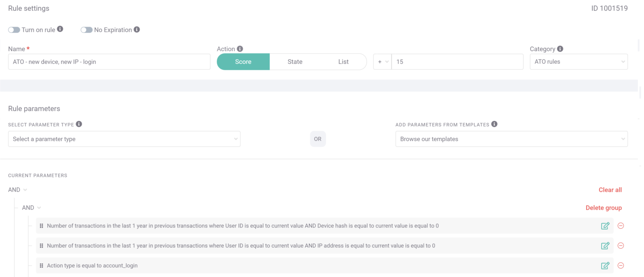Image resolution: width=644 pixels, height=277 pixels.
Task: Click the drag handle on the account_login parameter
Action: tap(41, 265)
